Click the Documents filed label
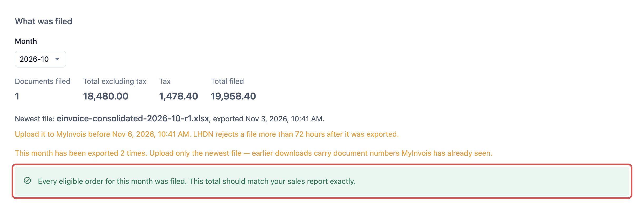644x210 pixels. pos(42,82)
